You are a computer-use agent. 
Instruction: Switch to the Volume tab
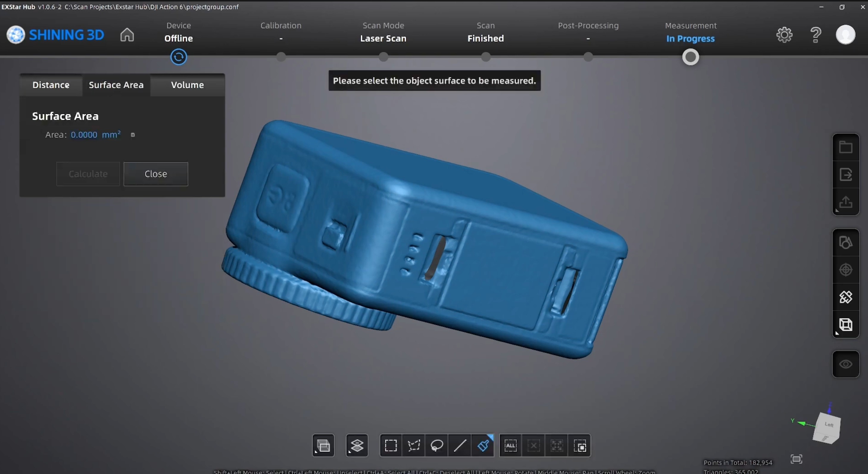(187, 85)
